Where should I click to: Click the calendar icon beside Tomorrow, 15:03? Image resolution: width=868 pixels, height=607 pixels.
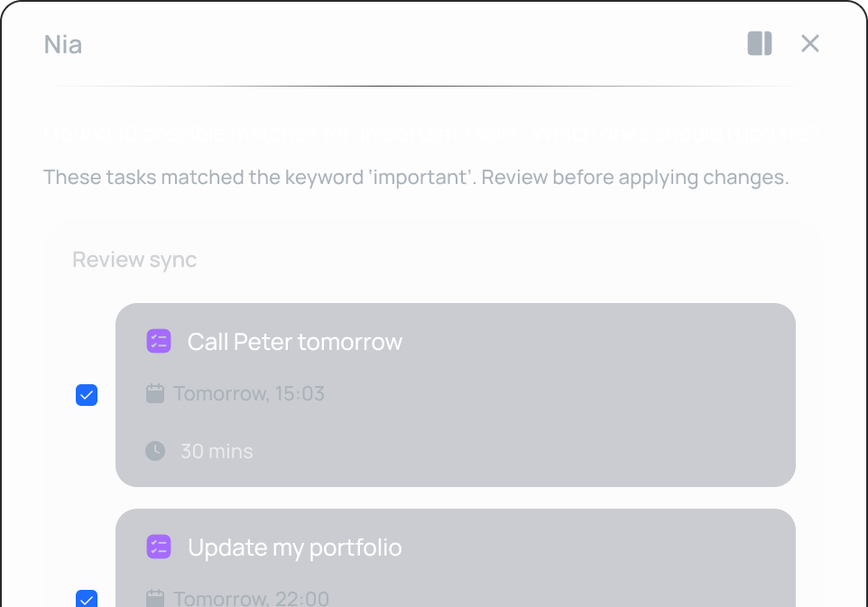[155, 393]
